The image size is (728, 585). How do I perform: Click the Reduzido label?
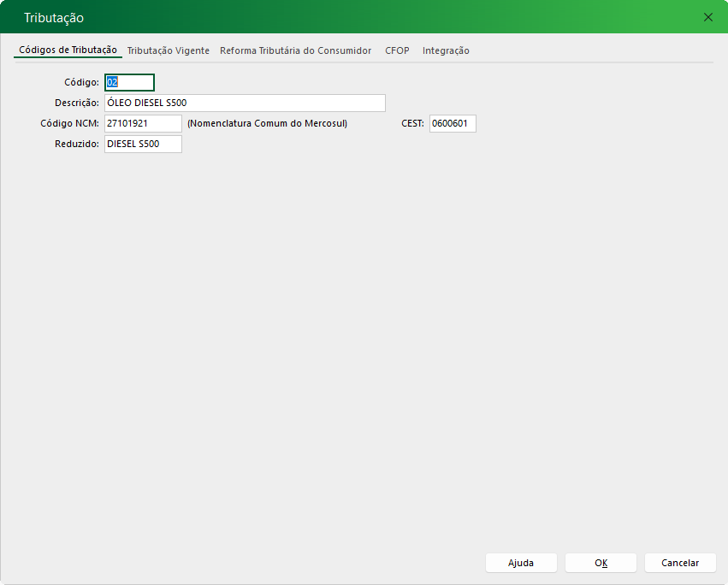click(x=77, y=145)
